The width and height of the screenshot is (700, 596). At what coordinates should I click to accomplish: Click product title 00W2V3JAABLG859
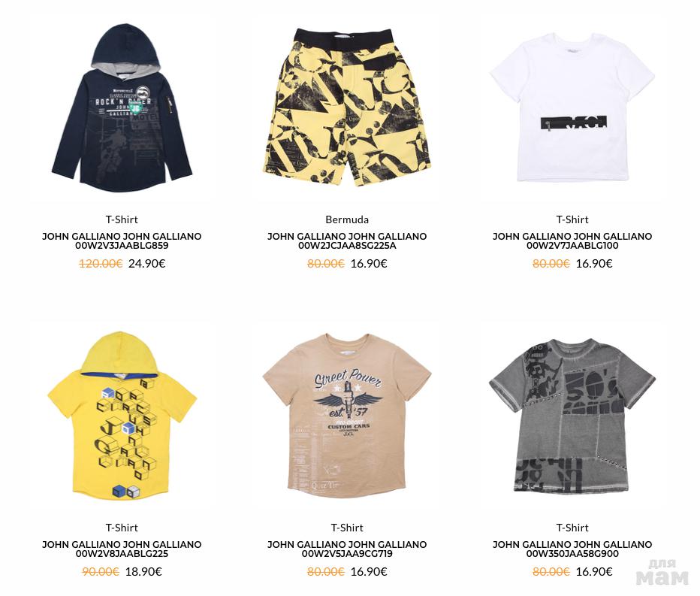point(122,241)
